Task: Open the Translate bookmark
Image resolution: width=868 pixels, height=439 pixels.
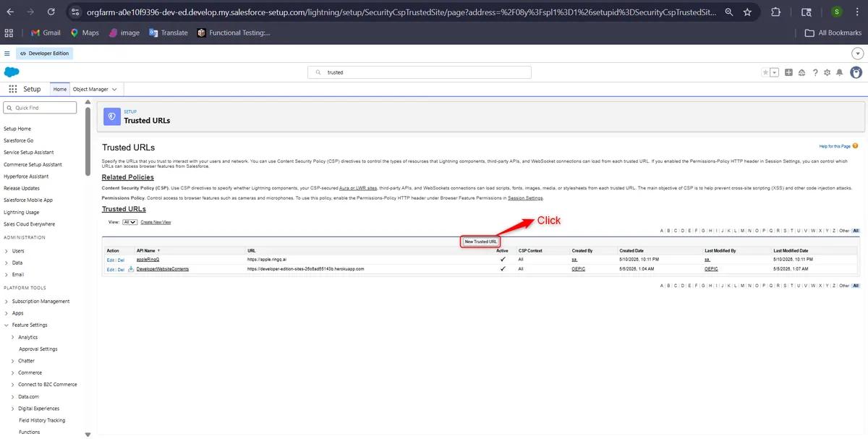Action: (168, 33)
